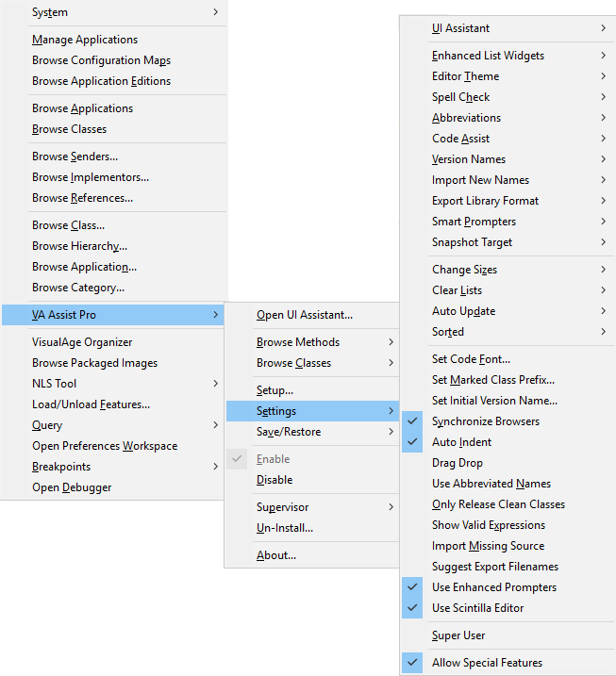Choose Set Code Font...
Viewport: 616px width, 676px height.
[x=471, y=359]
